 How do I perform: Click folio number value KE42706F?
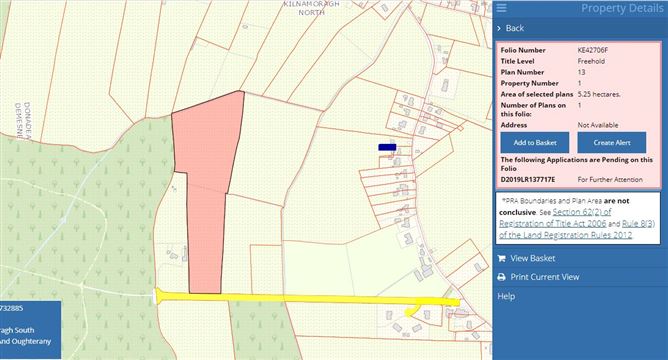pos(593,50)
